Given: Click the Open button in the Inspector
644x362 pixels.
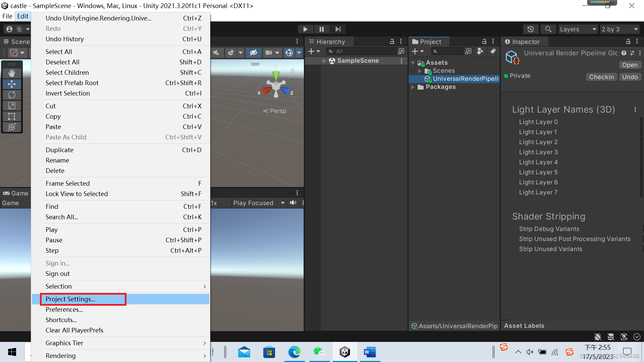Looking at the screenshot, I should click(630, 65).
